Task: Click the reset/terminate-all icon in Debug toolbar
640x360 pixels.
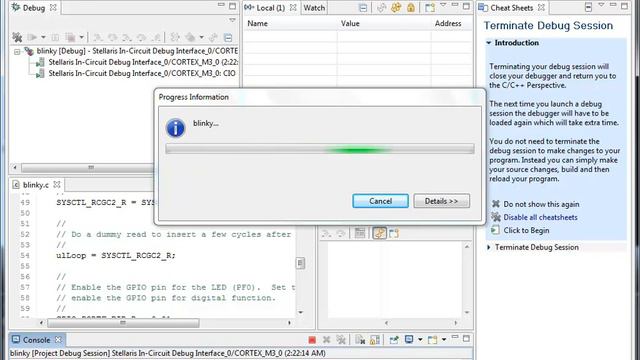Action: click(x=17, y=38)
